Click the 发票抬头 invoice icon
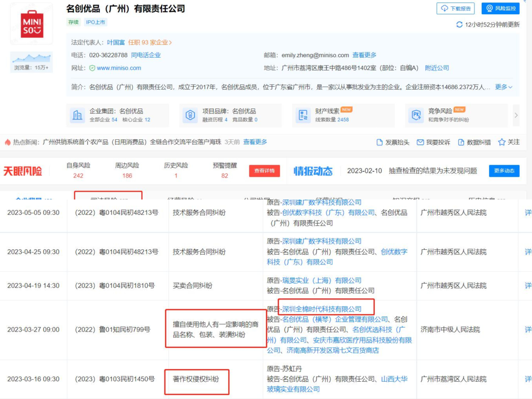Image resolution: width=532 pixels, height=399 pixels. coord(379,142)
